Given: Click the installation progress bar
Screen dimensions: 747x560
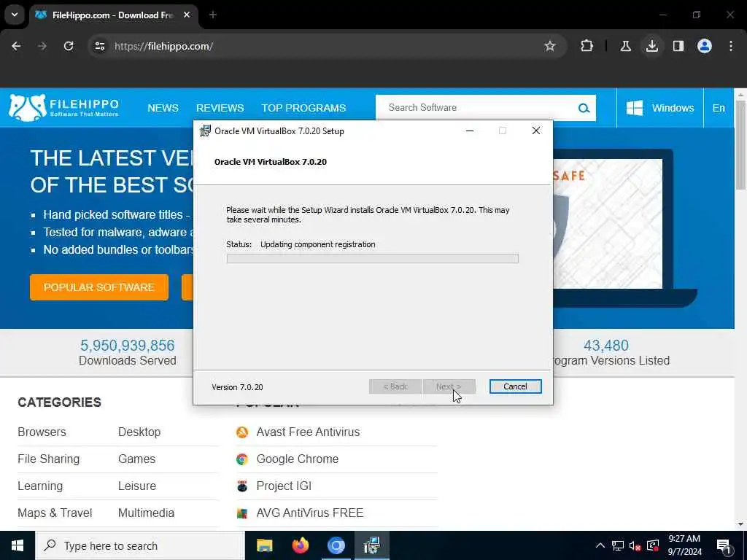Looking at the screenshot, I should point(372,259).
